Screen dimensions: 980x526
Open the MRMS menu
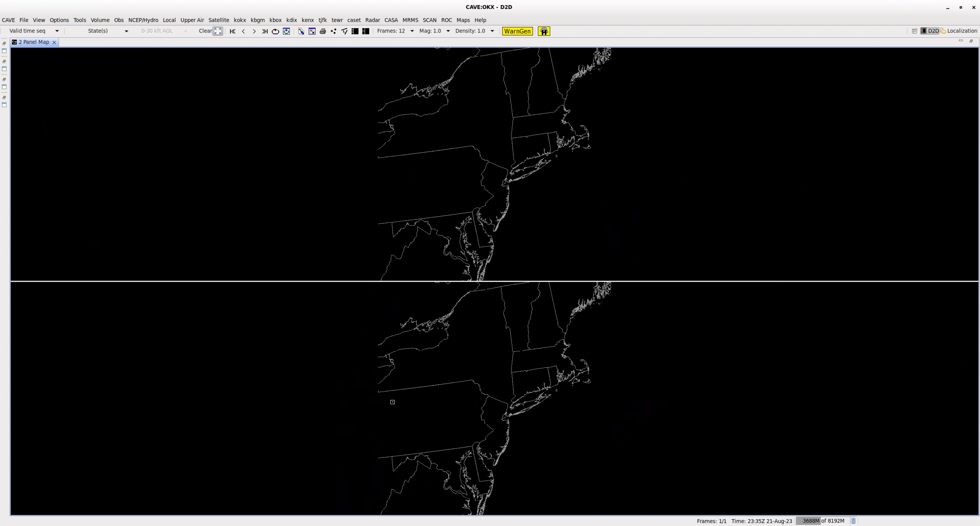[410, 20]
